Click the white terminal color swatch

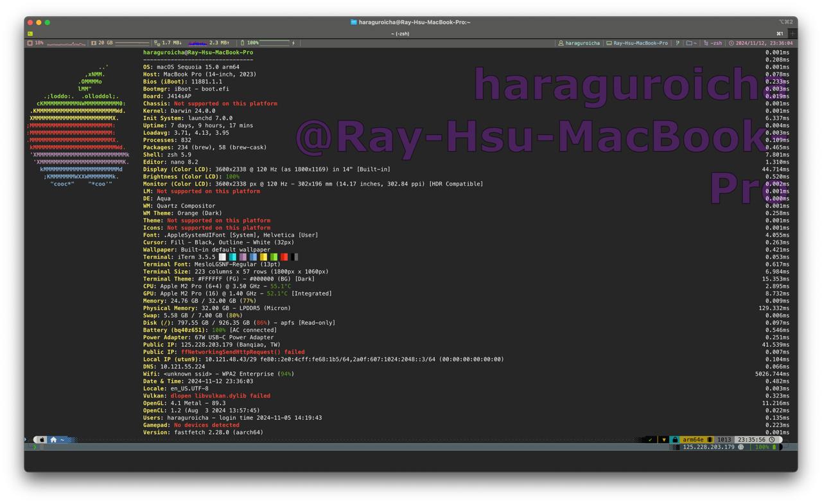click(x=222, y=257)
